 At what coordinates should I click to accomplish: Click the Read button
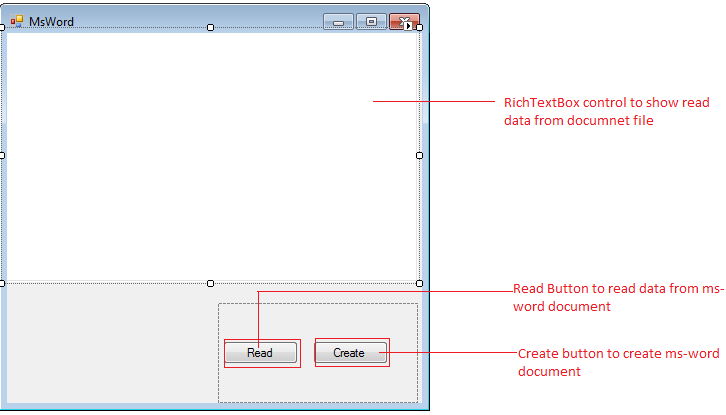click(261, 353)
